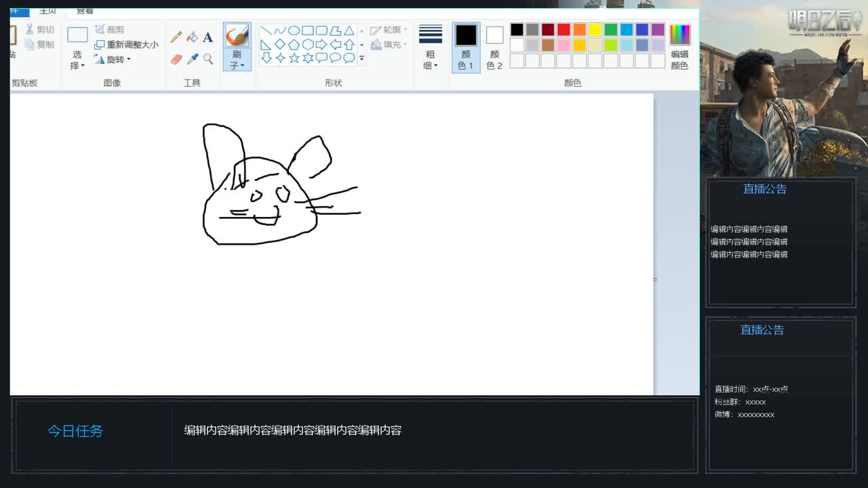
Task: Choose the oval shape
Action: point(294,30)
